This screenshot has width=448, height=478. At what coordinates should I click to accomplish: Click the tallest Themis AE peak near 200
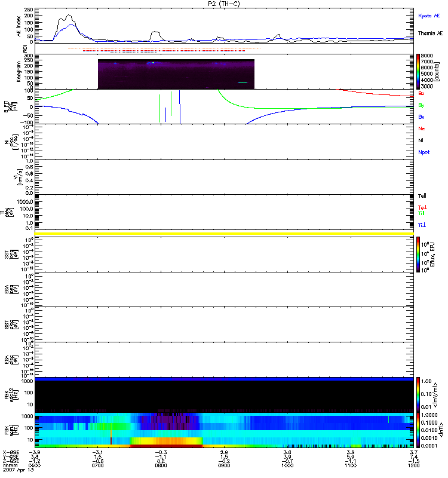pos(69,16)
